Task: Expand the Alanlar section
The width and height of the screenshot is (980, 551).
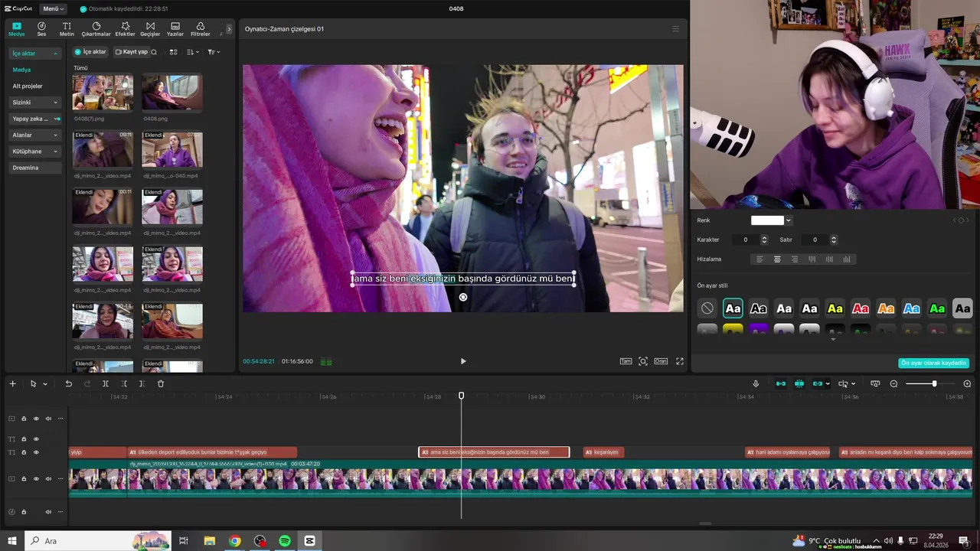Action: 55,135
